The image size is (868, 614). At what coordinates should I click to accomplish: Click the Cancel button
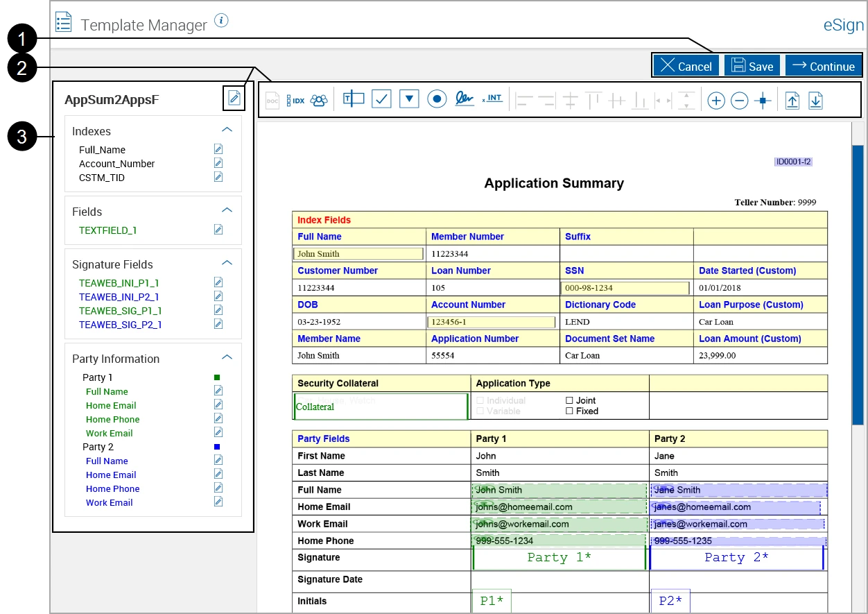[x=686, y=66]
